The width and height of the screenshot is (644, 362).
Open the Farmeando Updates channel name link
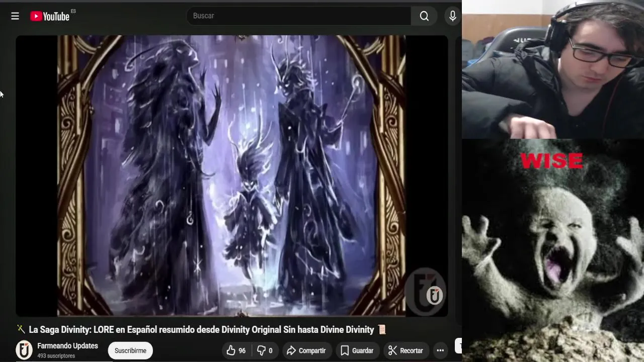coord(67,346)
